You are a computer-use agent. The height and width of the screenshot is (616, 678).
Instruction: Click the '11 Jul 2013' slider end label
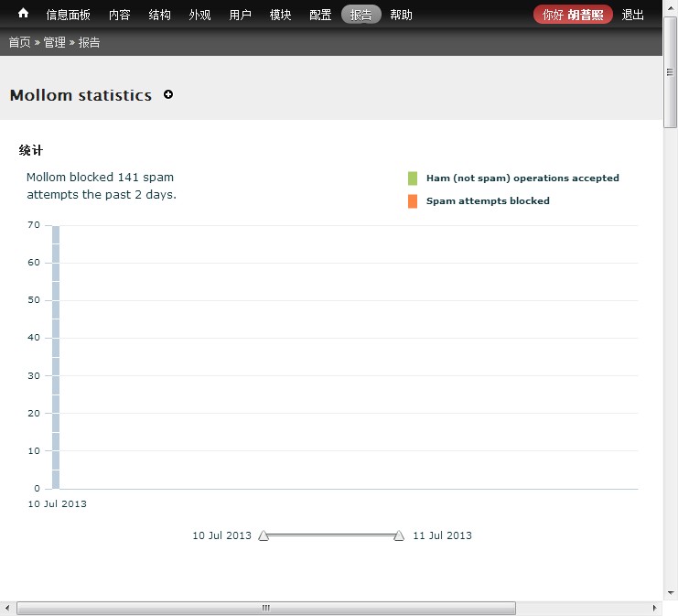click(x=442, y=535)
